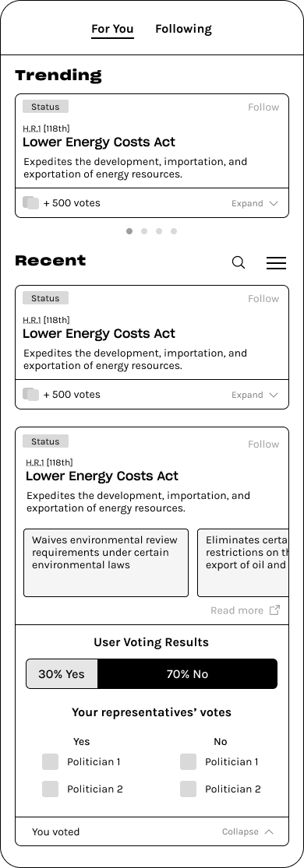The image size is (304, 868).
Task: Go to second Trending carousel dot
Action: click(x=144, y=231)
